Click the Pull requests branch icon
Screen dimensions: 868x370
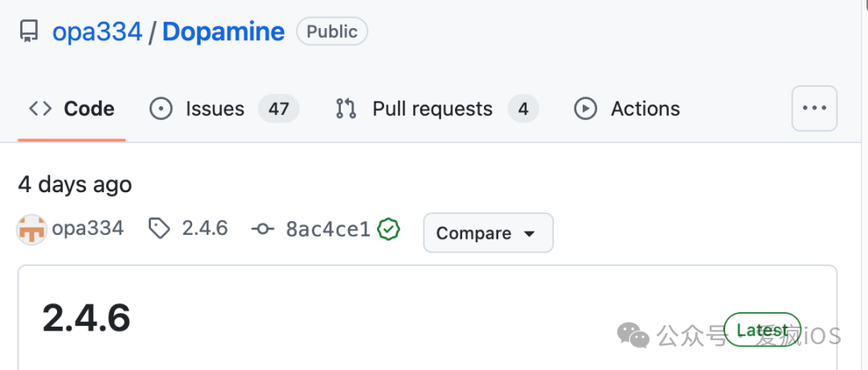[346, 109]
